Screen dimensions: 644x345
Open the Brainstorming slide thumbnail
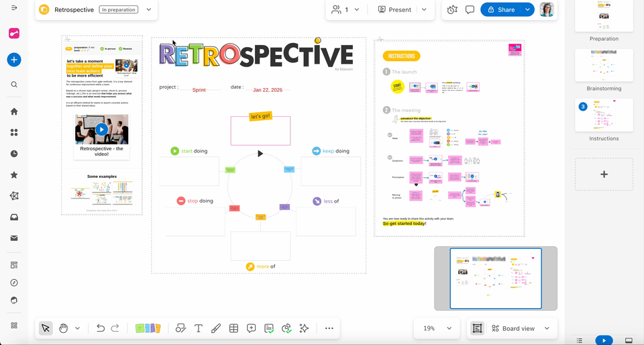pyautogui.click(x=604, y=65)
